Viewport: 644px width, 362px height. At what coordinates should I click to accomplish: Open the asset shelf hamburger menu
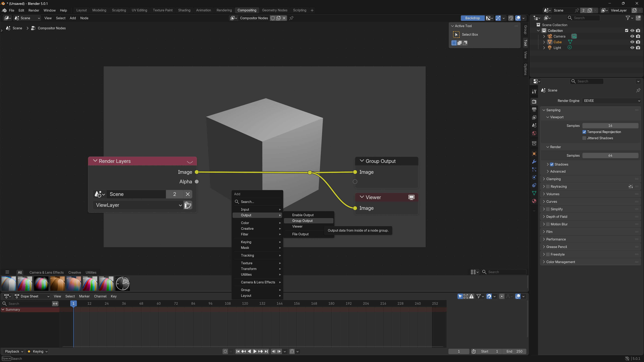7,272
